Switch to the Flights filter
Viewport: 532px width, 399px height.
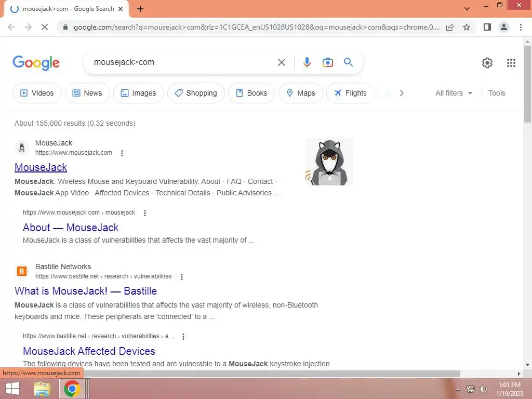(x=350, y=93)
